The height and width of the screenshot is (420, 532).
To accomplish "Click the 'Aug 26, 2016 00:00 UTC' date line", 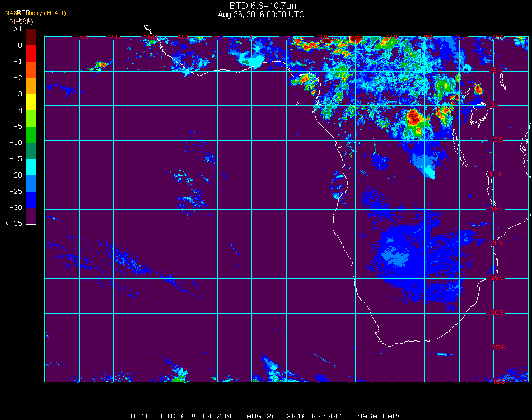I will coord(261,15).
